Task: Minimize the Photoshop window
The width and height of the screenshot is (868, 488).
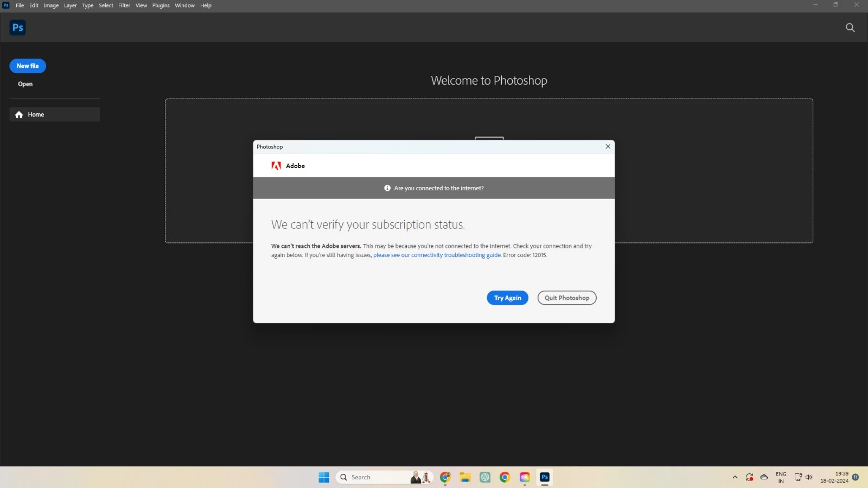Action: coord(815,5)
